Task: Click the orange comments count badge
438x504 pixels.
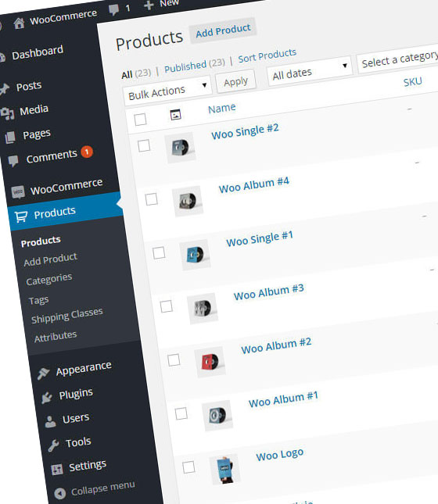Action: 87,152
